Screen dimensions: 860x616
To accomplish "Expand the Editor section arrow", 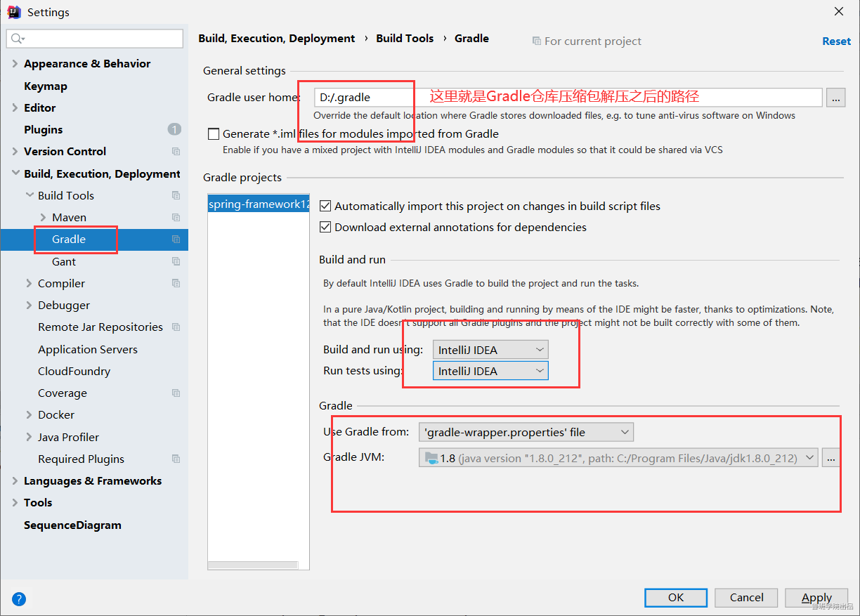I will (x=15, y=107).
